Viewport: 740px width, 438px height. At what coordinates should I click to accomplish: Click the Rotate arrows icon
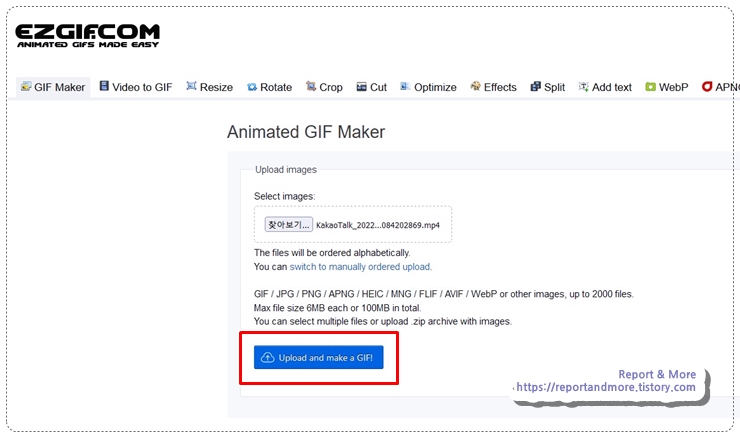coord(252,87)
